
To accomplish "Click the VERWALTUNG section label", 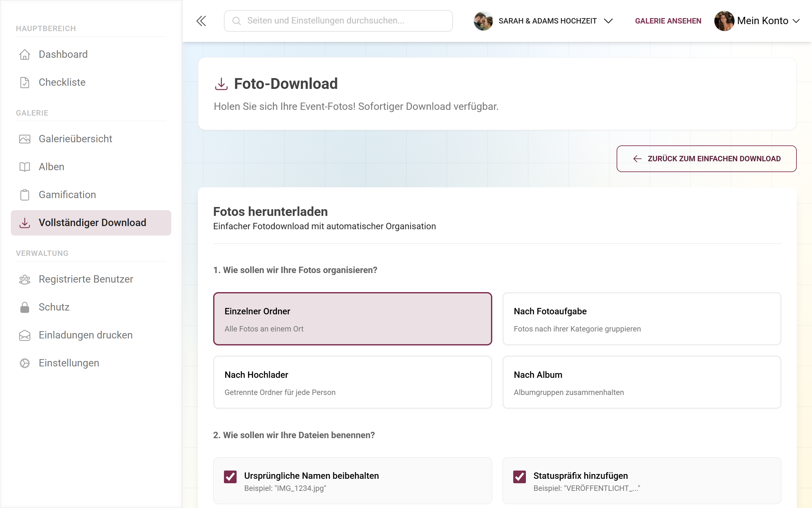I will click(x=42, y=253).
